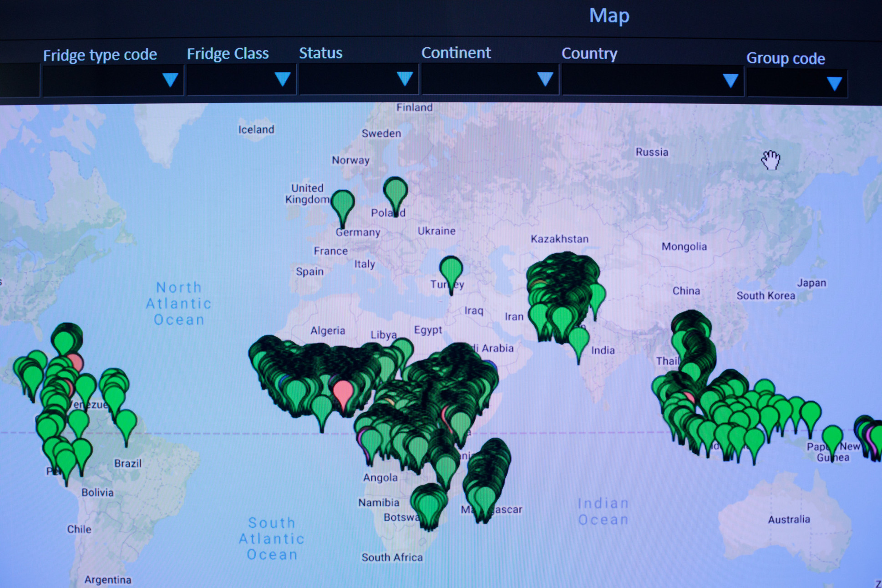882x588 pixels.
Task: Click the Mongolia map label
Action: coord(684,247)
